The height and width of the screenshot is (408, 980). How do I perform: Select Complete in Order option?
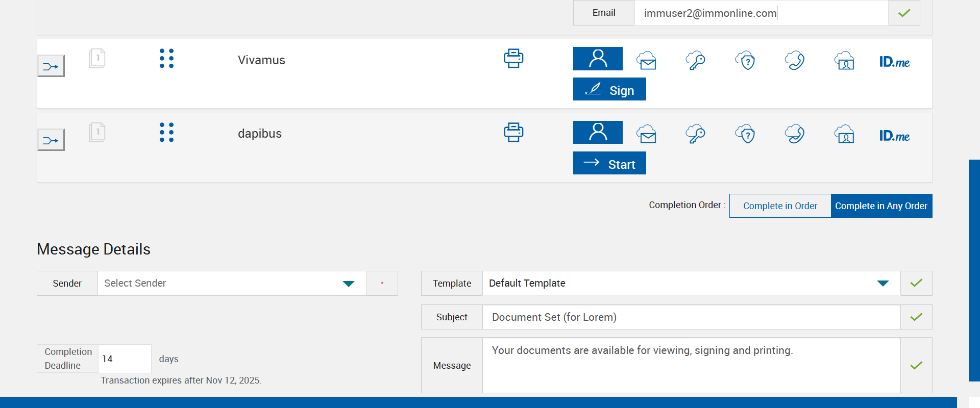coord(780,206)
